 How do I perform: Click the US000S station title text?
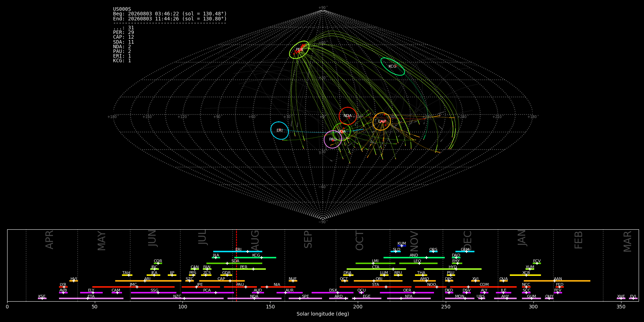click(x=122, y=9)
